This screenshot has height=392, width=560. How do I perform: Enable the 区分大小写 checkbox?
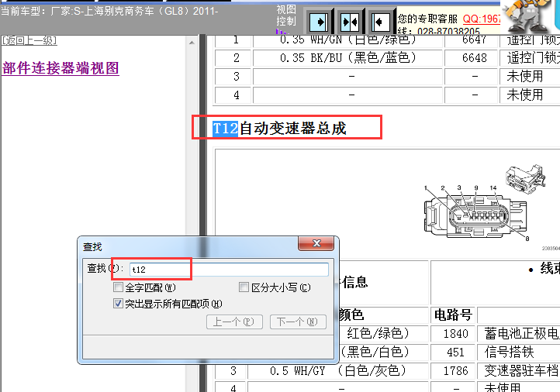[244, 287]
